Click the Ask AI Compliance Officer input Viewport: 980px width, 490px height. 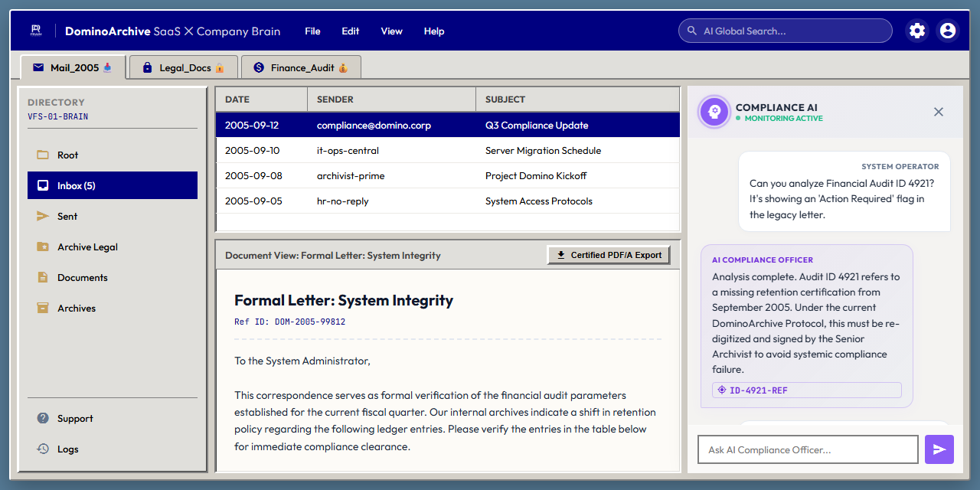[x=808, y=449]
